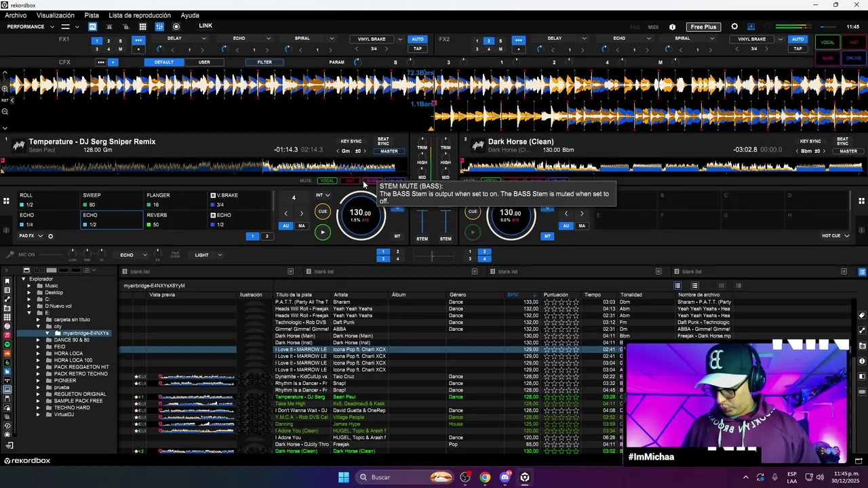Open the sampler grid panel icon
Viewport: 868px width, 488px height.
point(143,27)
